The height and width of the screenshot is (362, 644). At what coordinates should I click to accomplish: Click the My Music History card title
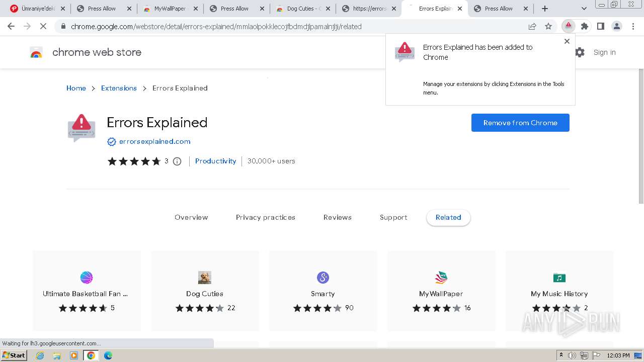tap(559, 294)
